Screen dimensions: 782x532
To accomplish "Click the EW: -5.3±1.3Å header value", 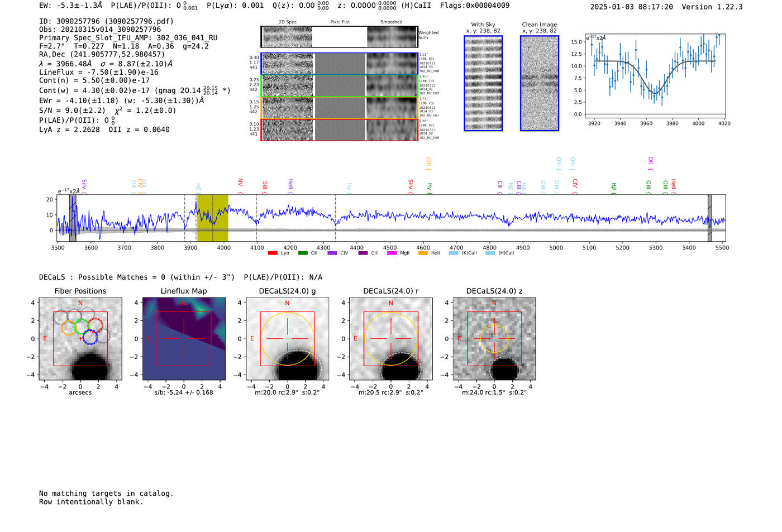I will [71, 6].
